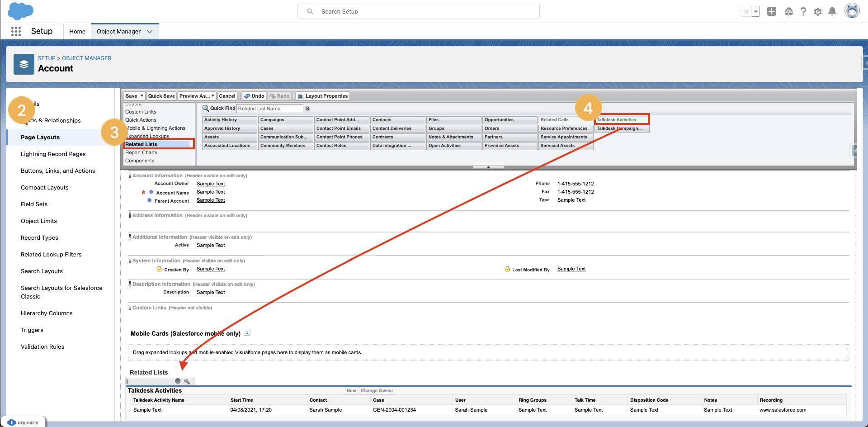The image size is (868, 427).
Task: Clear the Quick Find filter
Action: [x=308, y=109]
